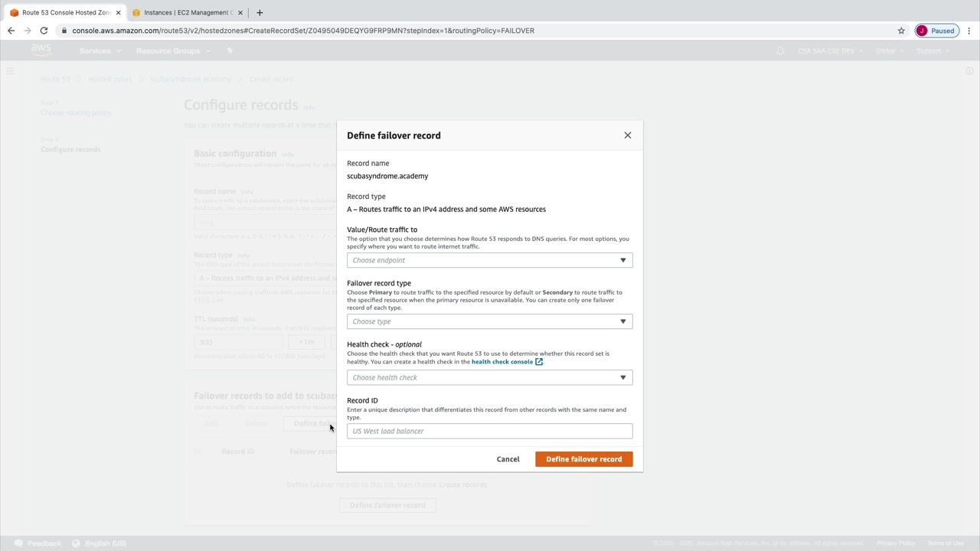Switch to the Route 53 Console browser tab

[66, 12]
